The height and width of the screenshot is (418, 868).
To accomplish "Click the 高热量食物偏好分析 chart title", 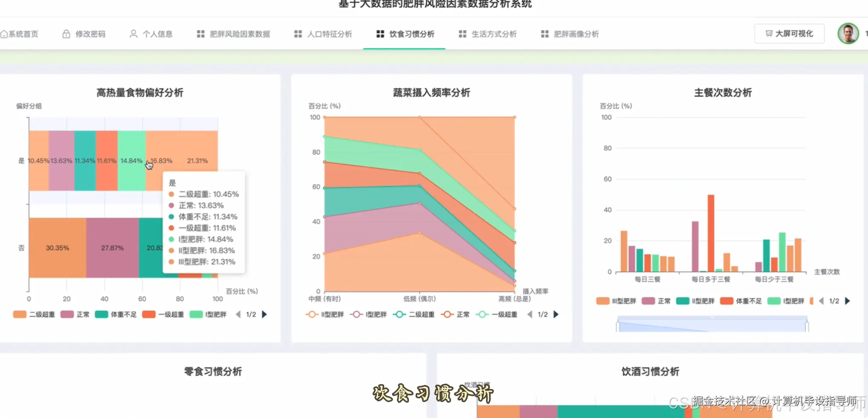I will pyautogui.click(x=140, y=93).
